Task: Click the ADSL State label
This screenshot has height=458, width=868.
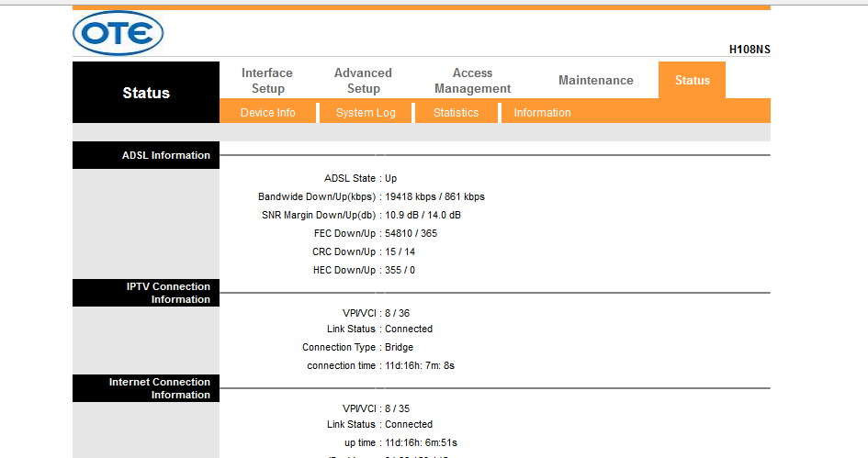Action: 350,178
